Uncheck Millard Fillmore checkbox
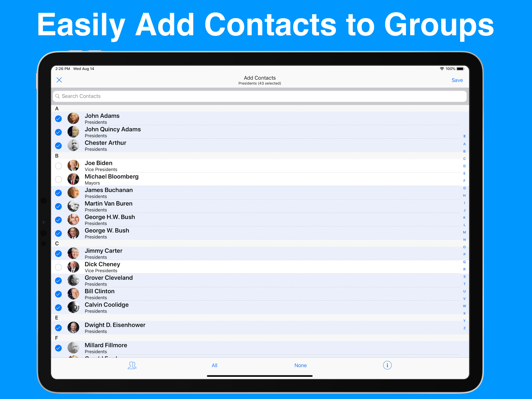Viewport: 532px width, 399px height. point(58,348)
